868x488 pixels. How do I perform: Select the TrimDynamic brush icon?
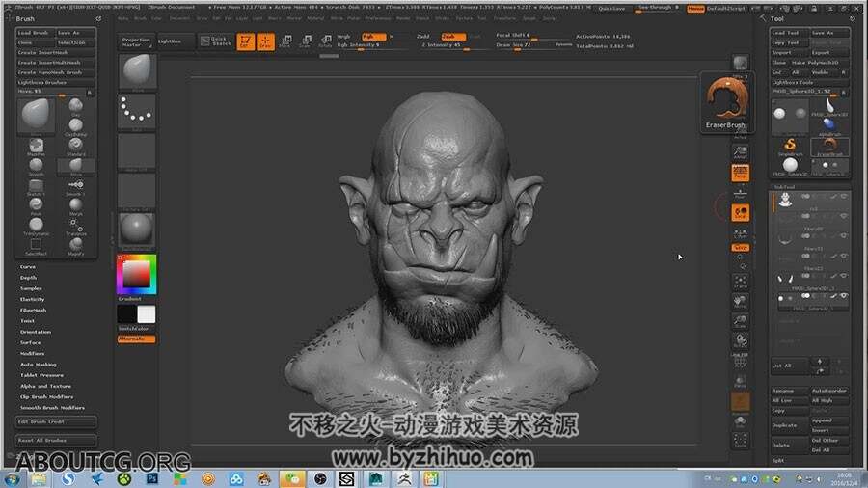click(x=36, y=226)
